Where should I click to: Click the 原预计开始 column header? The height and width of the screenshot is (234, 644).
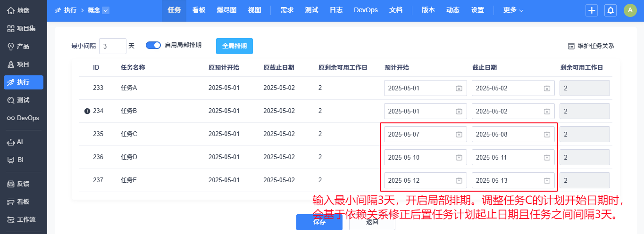pos(224,67)
